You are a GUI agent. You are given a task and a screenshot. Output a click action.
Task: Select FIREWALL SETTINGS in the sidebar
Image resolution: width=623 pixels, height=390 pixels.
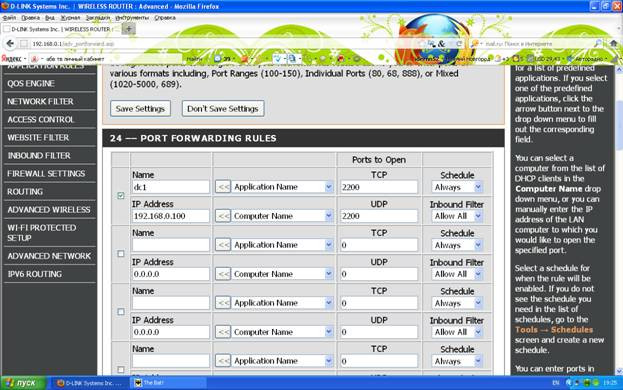tap(46, 174)
